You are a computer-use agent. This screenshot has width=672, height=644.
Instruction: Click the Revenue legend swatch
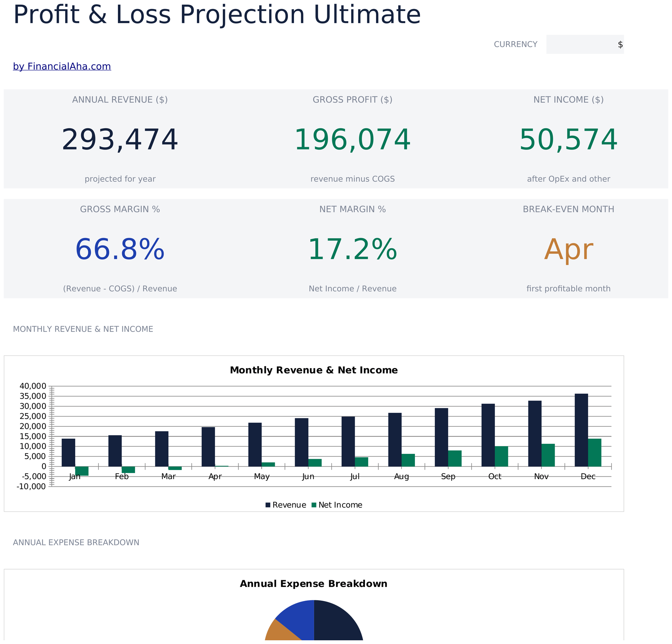[x=268, y=505]
